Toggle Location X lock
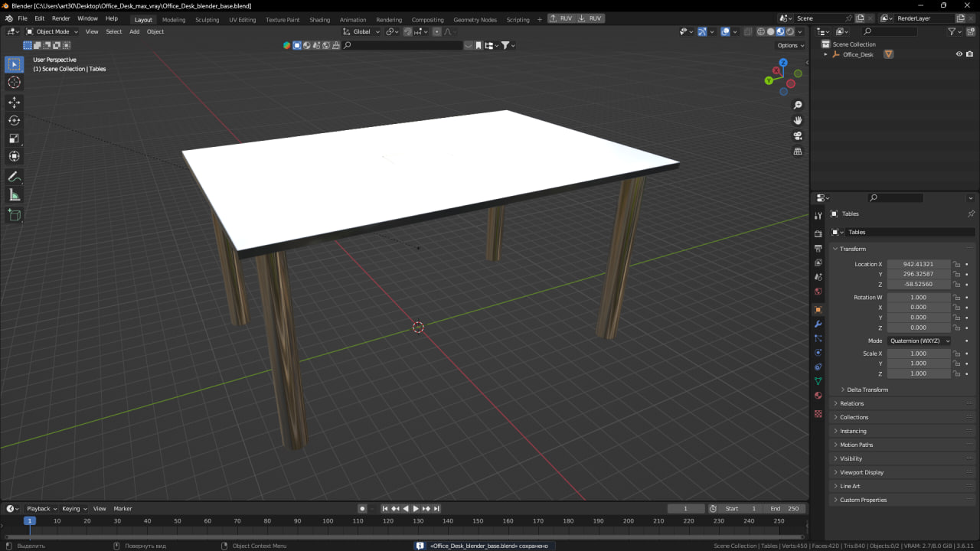Image resolution: width=980 pixels, height=551 pixels. click(957, 264)
